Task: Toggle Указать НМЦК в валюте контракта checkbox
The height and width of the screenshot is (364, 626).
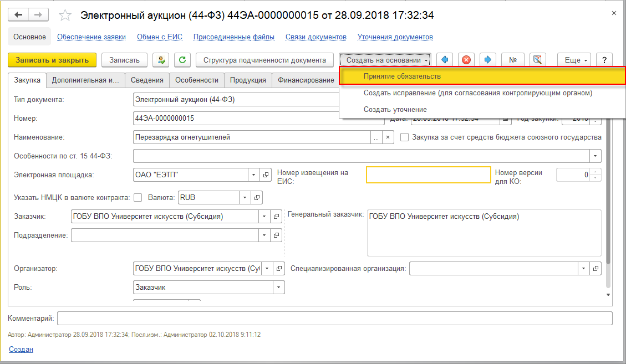Action: (x=138, y=198)
